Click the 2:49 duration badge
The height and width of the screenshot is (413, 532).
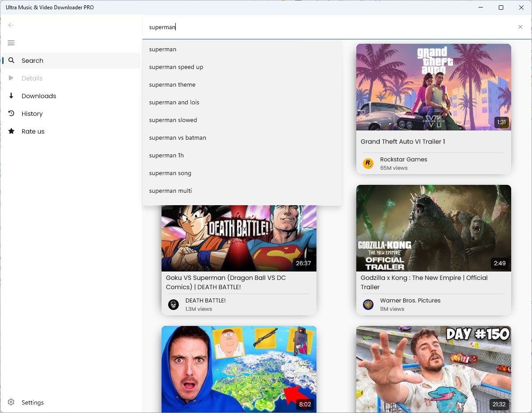(x=499, y=263)
